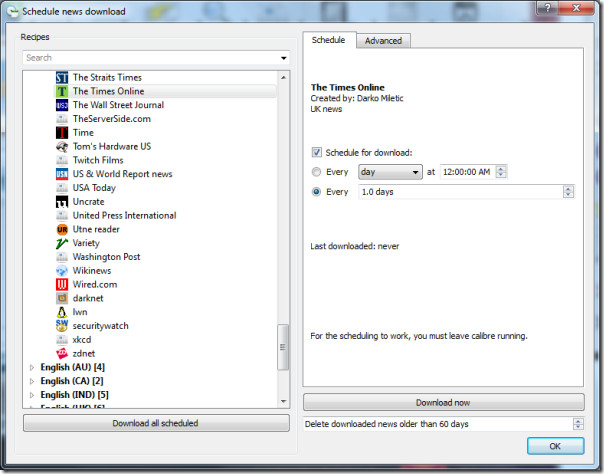The width and height of the screenshot is (604, 474).
Task: Click the darknet recipe icon
Action: pyautogui.click(x=62, y=298)
